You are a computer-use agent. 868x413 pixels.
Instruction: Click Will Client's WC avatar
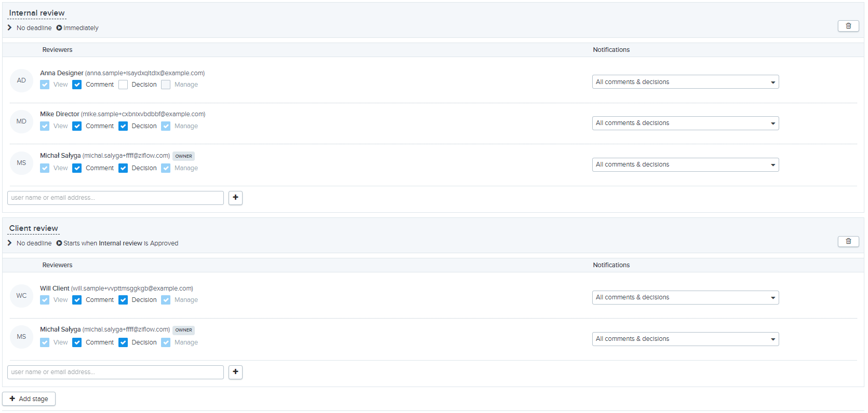click(21, 296)
